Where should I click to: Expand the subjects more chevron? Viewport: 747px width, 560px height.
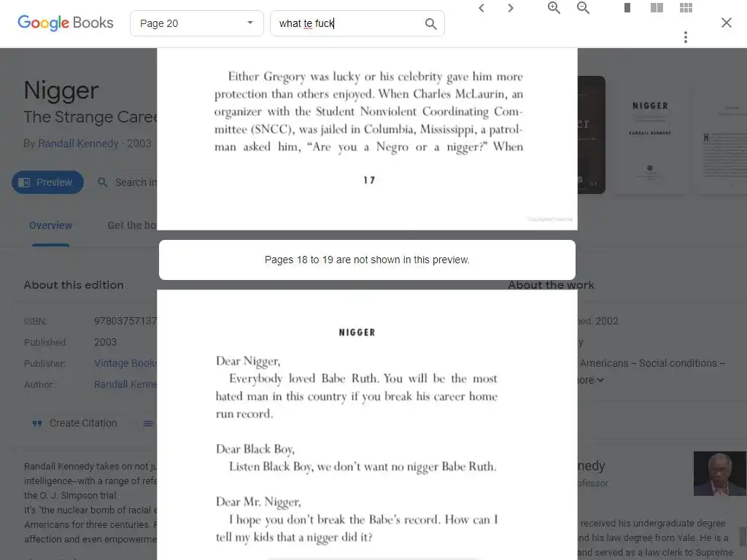pos(600,380)
